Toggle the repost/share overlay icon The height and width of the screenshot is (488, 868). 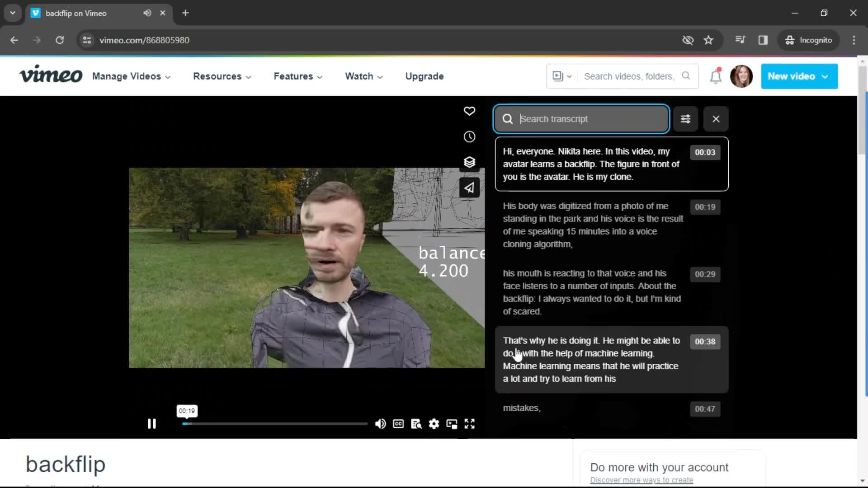click(x=470, y=188)
